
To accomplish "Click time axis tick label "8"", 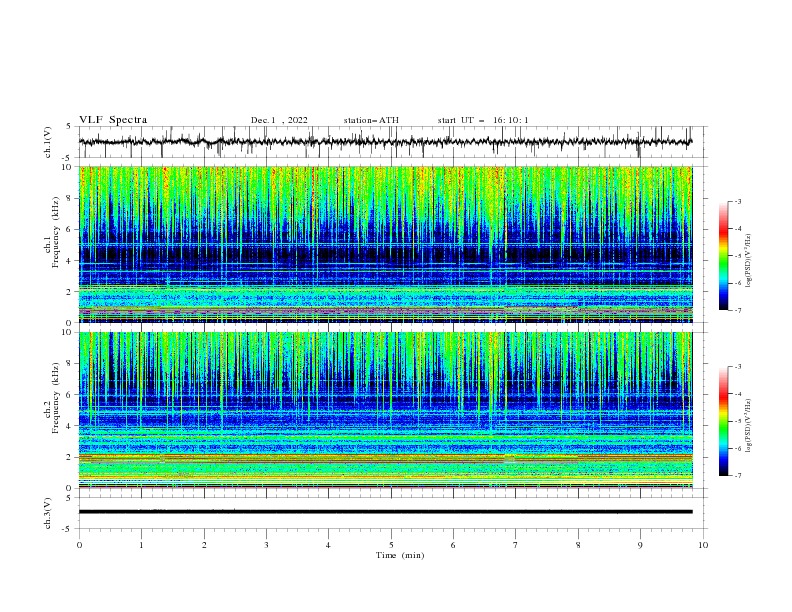I will coord(578,545).
